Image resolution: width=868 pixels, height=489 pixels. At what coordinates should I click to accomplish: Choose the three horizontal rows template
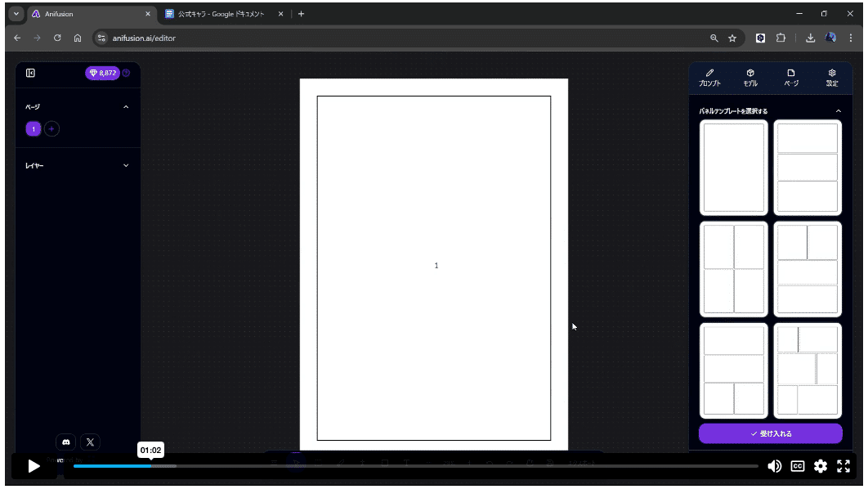click(807, 168)
